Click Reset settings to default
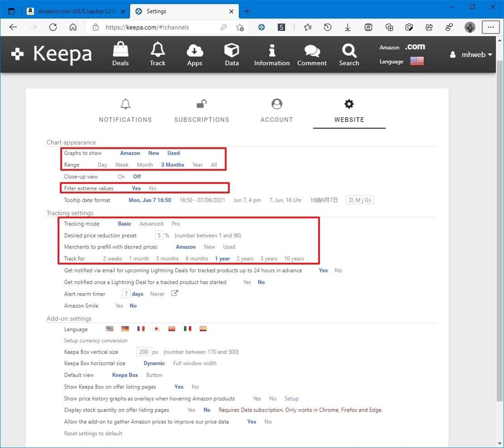 coord(93,433)
